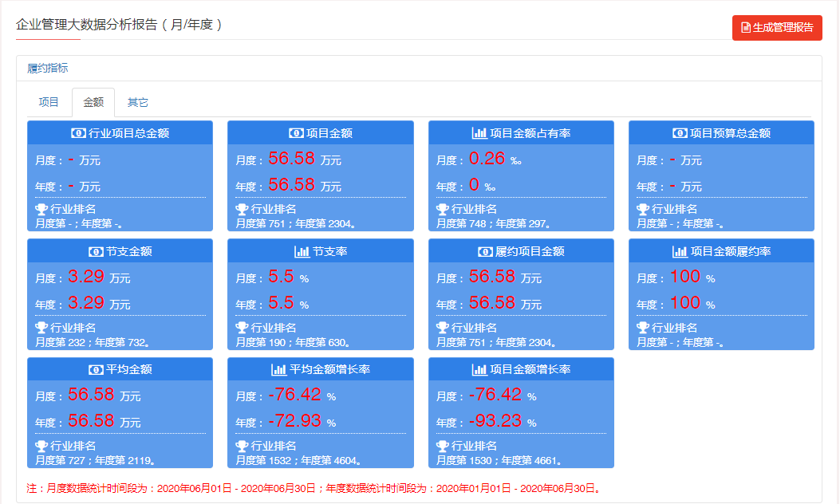Click the money icon beside 节支金额
The width and height of the screenshot is (840, 504).
[95, 251]
